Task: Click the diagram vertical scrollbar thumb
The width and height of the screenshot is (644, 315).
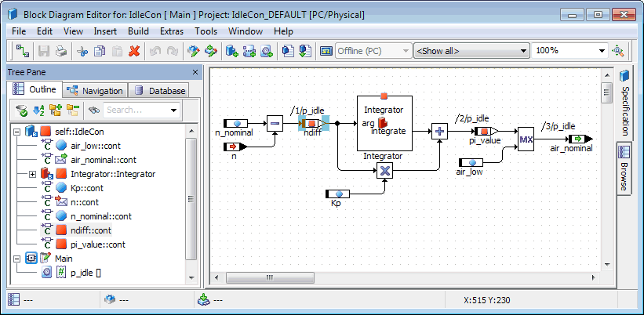Action: coord(606,92)
